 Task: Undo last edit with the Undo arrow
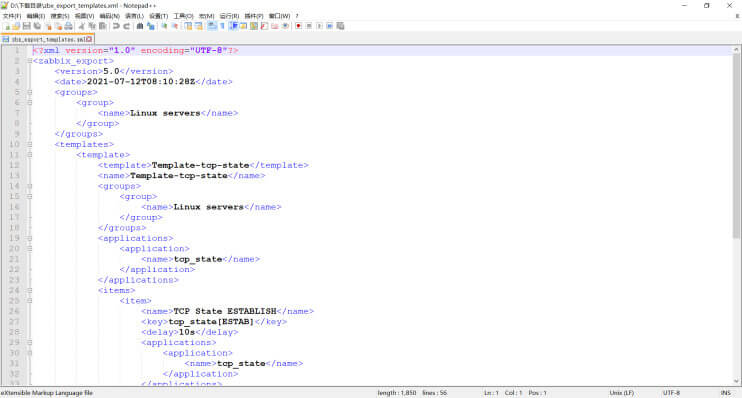point(116,26)
